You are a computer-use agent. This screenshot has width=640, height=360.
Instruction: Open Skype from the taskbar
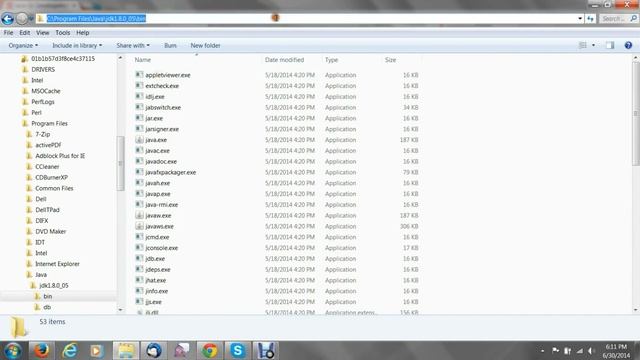point(238,351)
